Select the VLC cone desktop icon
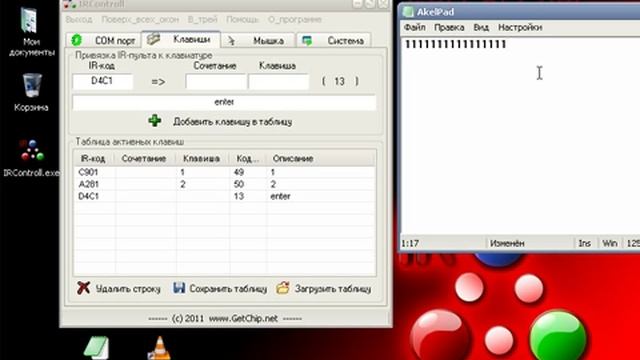This screenshot has height=360, width=640. point(159,348)
